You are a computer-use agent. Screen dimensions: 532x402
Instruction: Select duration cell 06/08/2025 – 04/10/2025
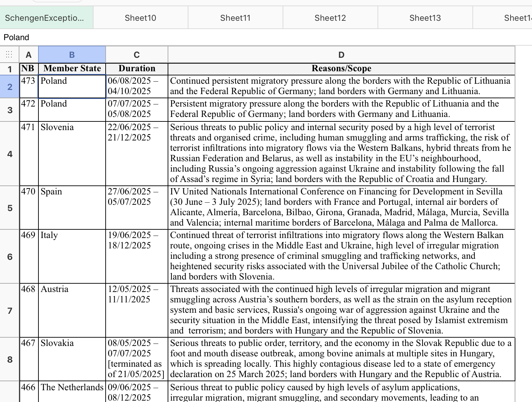click(137, 86)
